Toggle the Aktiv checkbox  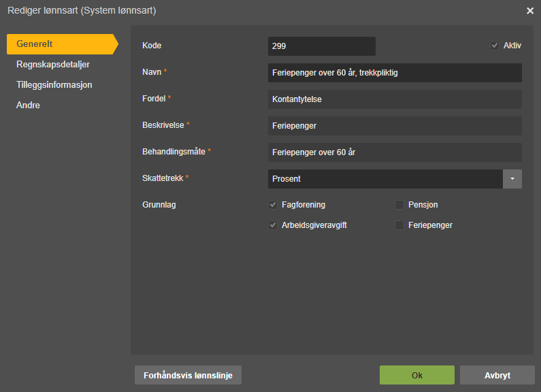click(495, 46)
